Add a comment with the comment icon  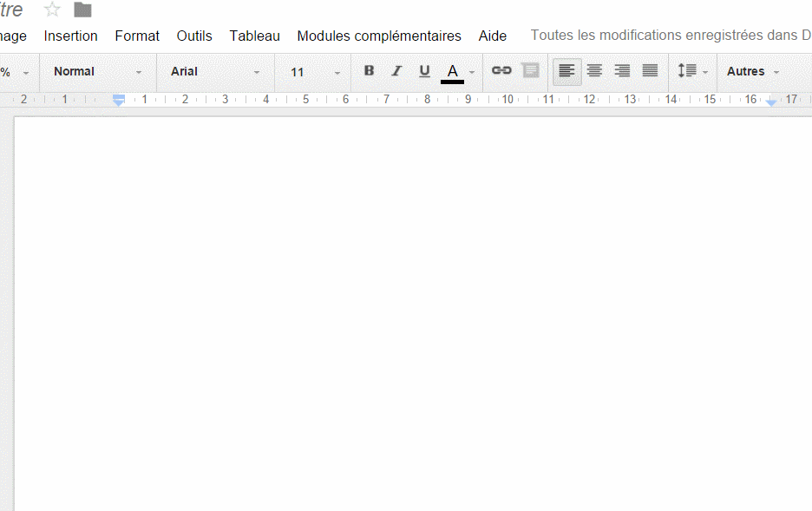point(530,70)
